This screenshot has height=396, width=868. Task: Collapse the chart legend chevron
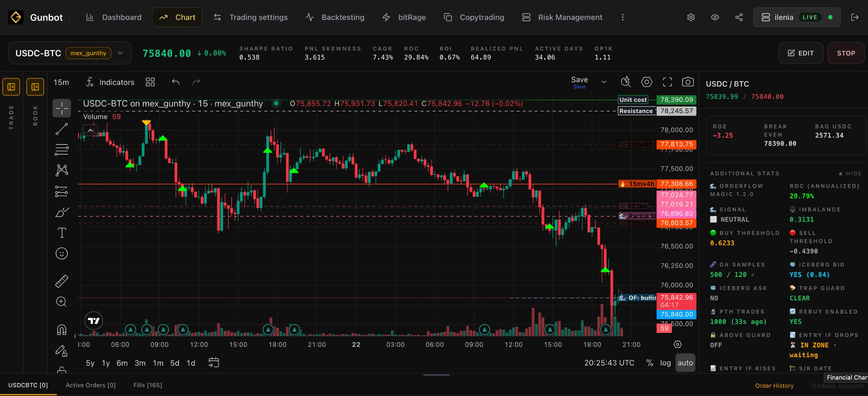(90, 130)
